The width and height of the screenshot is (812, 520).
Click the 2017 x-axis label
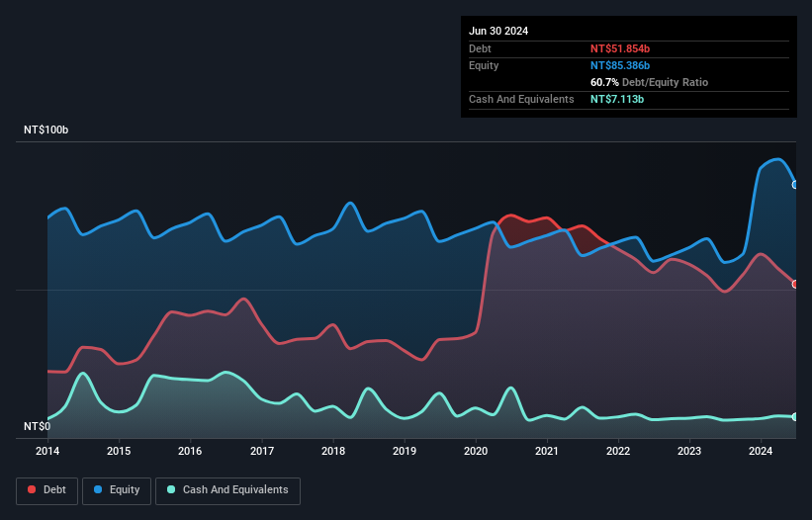262,451
